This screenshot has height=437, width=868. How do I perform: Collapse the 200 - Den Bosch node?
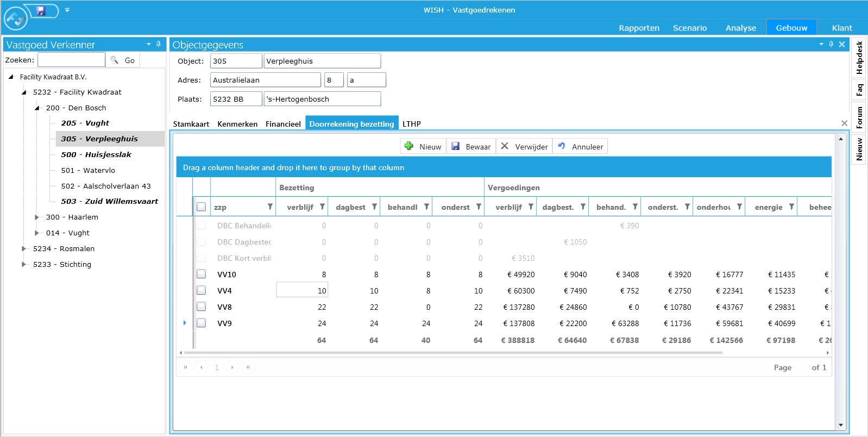37,108
